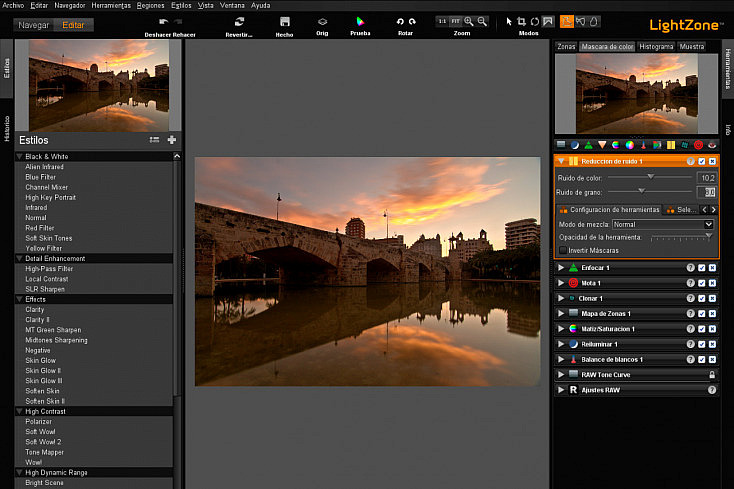
Task: Show original image with Orig icon
Action: click(x=322, y=22)
